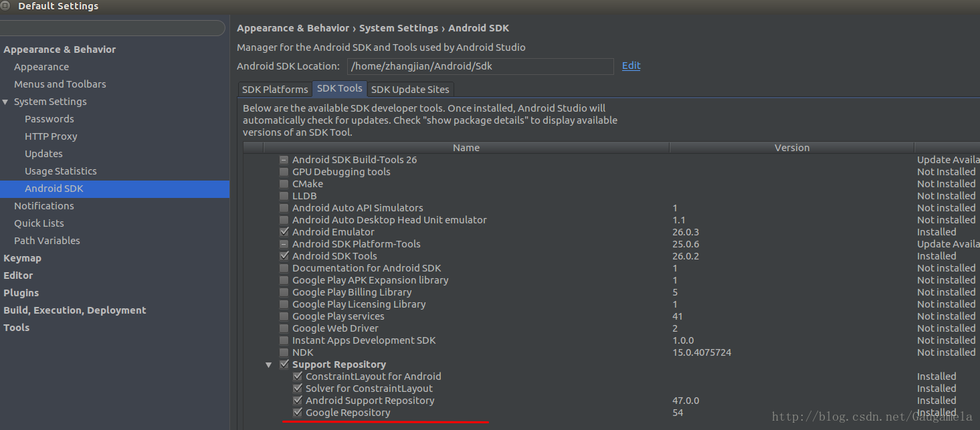Click the Installed status of Android Emulator
980x430 pixels.
point(937,232)
